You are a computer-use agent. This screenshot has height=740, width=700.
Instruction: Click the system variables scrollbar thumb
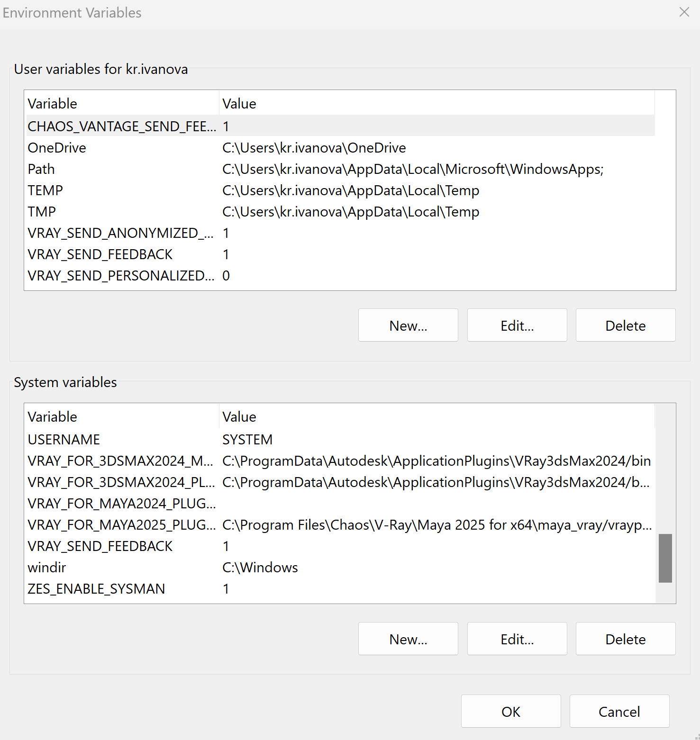[x=665, y=558]
